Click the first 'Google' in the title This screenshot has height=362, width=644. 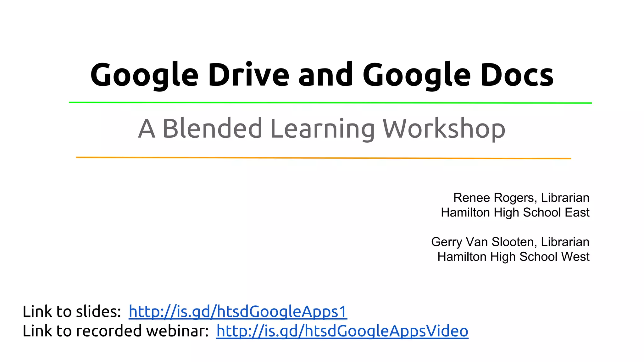point(144,75)
